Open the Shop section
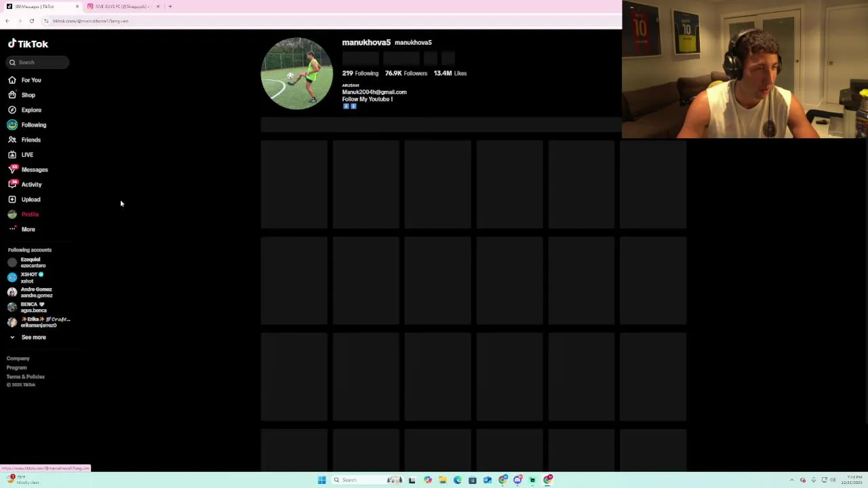This screenshot has width=868, height=488. [22, 95]
